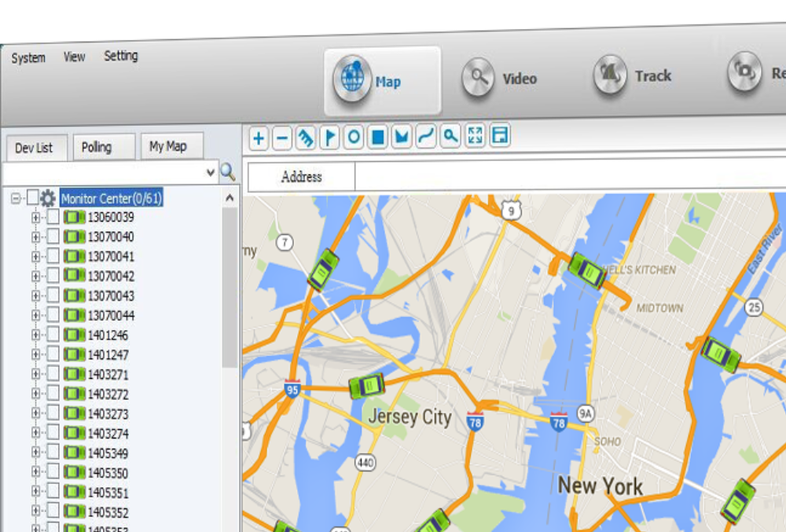Select device label 13070043
The image size is (786, 532).
[111, 296]
